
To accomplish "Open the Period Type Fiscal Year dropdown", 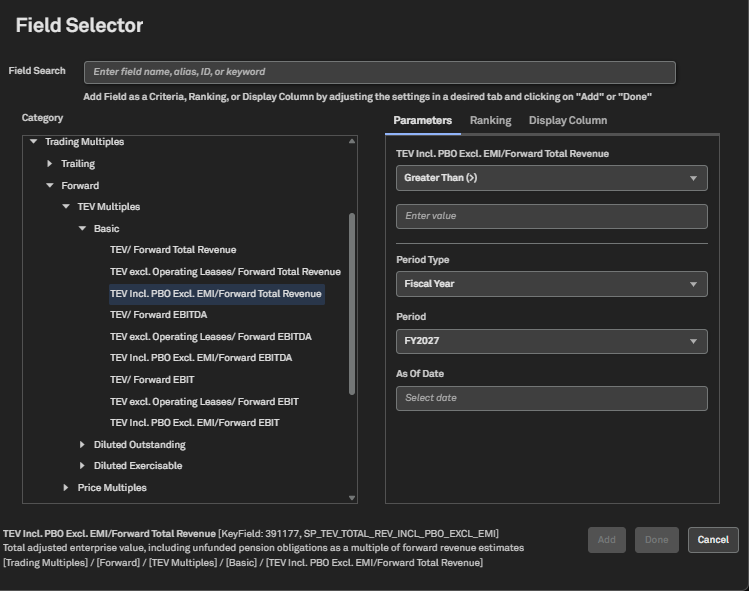I will (x=551, y=284).
